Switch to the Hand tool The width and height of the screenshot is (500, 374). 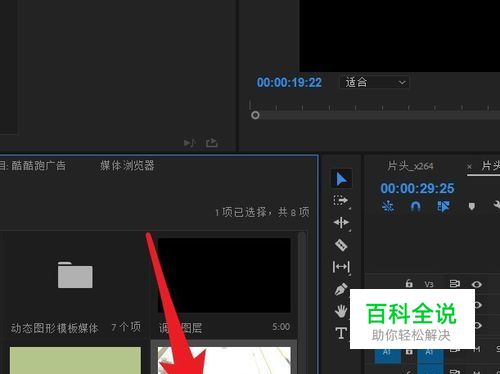pyautogui.click(x=341, y=311)
